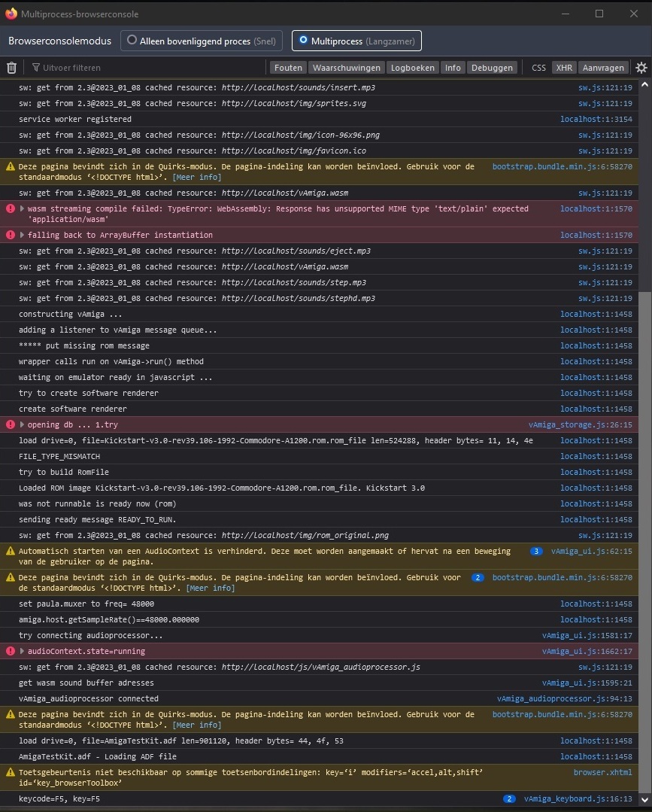The image size is (652, 812).
Task: Click error icon on opening db row
Action: (x=11, y=424)
